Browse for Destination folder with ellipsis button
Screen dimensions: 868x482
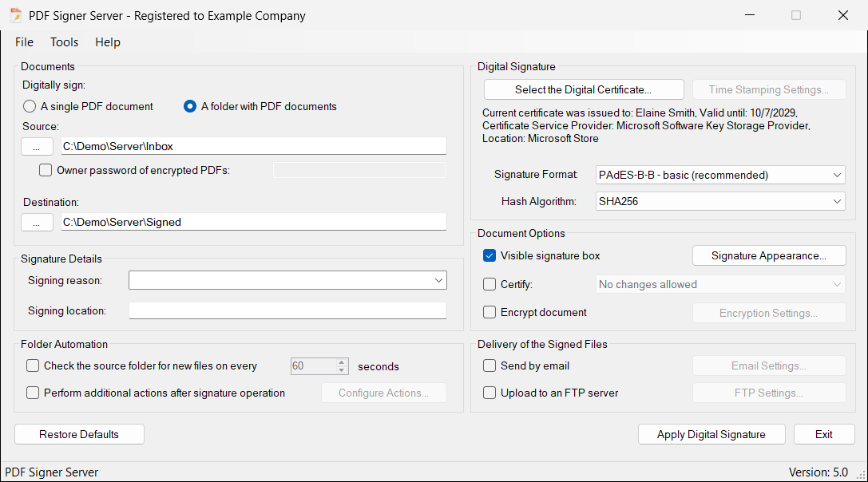37,223
